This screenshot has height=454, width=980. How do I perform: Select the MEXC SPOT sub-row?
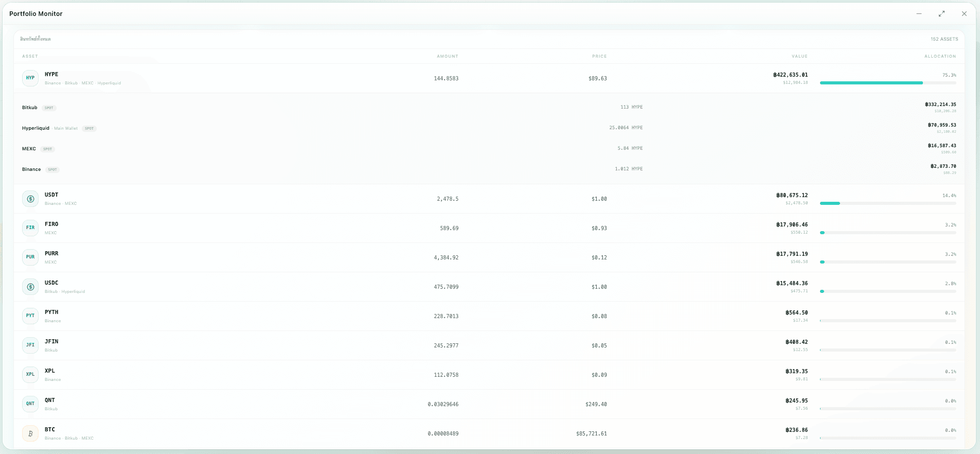click(489, 149)
